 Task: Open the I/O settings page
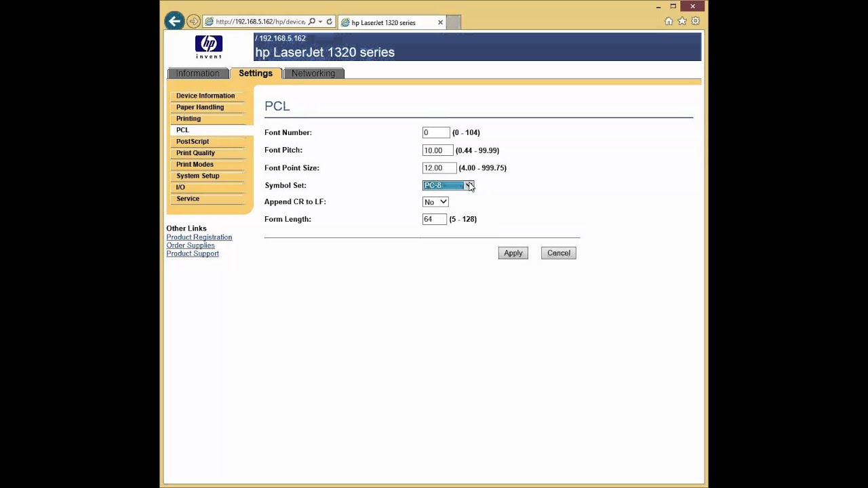[180, 188]
